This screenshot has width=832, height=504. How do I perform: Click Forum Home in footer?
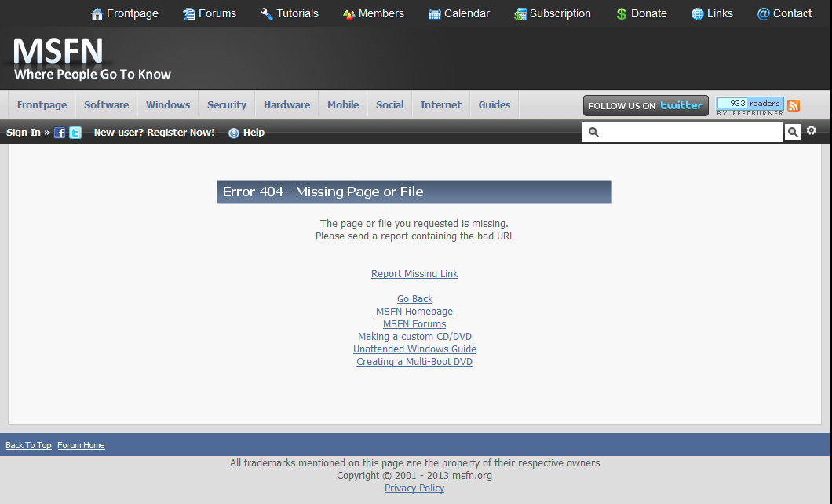coord(81,445)
